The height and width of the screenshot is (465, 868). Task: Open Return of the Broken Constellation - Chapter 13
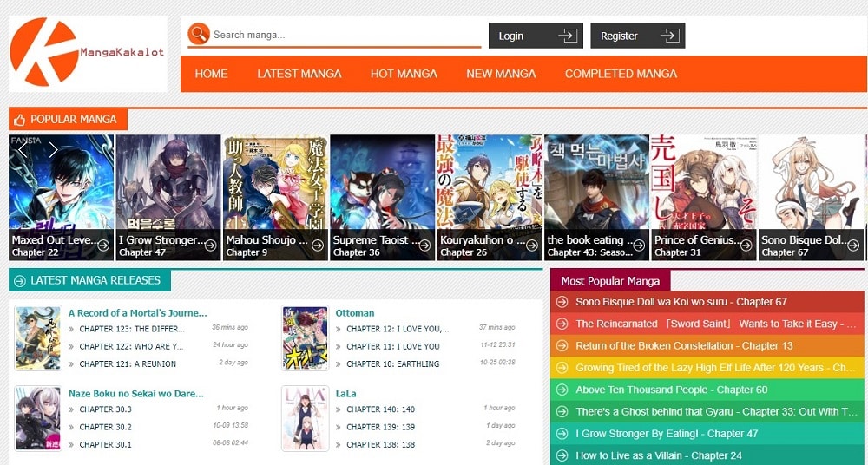(x=684, y=346)
